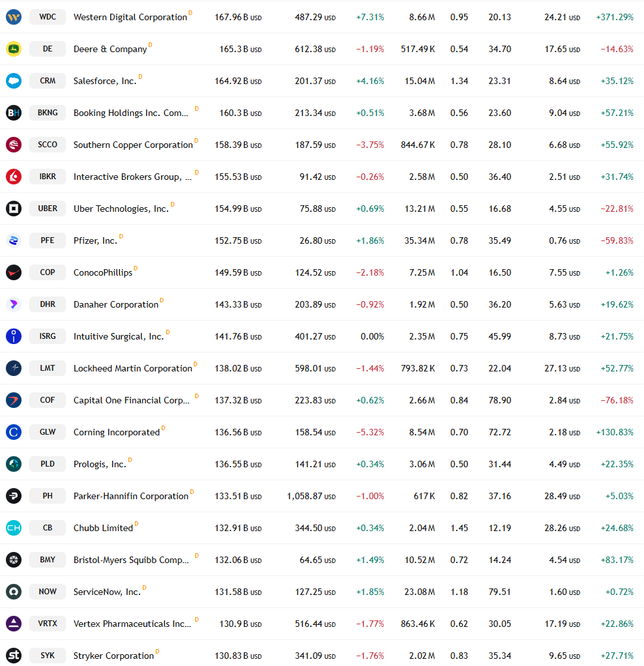
Task: Click the Salesforce cloud logo icon
Action: click(x=14, y=81)
